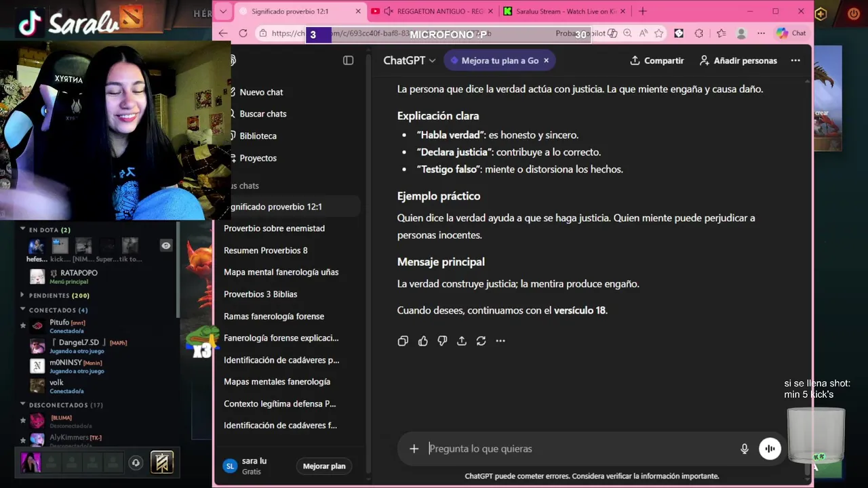
Task: Start voice mode with the waveform button
Action: pyautogui.click(x=770, y=449)
